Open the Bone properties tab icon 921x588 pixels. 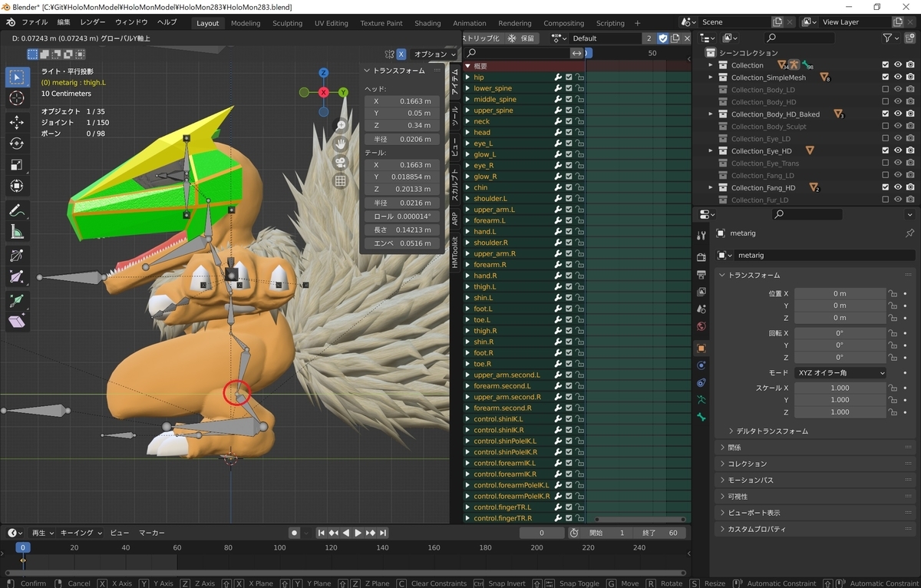point(701,417)
